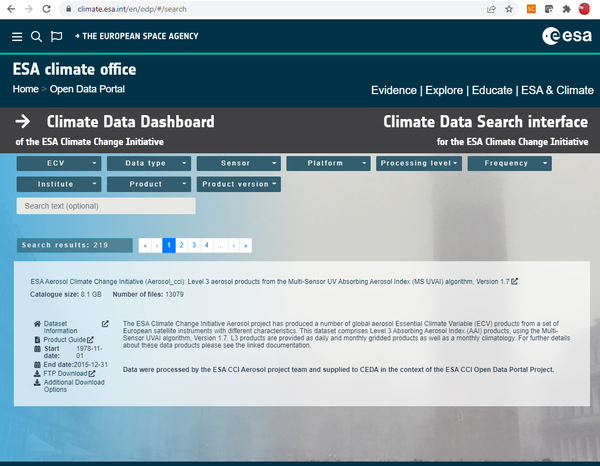Expand the ECV filter dropdown
This screenshot has height=466, width=600.
59,163
